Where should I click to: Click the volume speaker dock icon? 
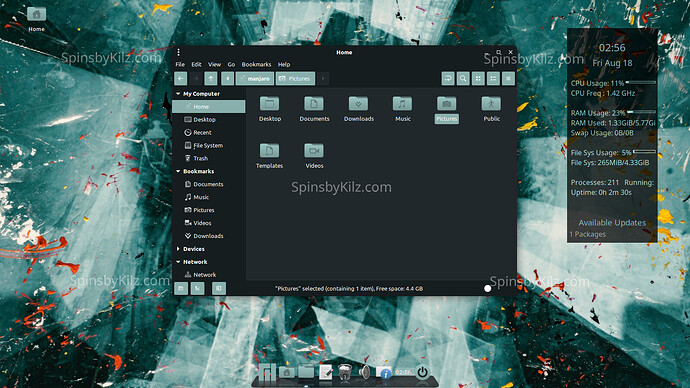coord(364,372)
